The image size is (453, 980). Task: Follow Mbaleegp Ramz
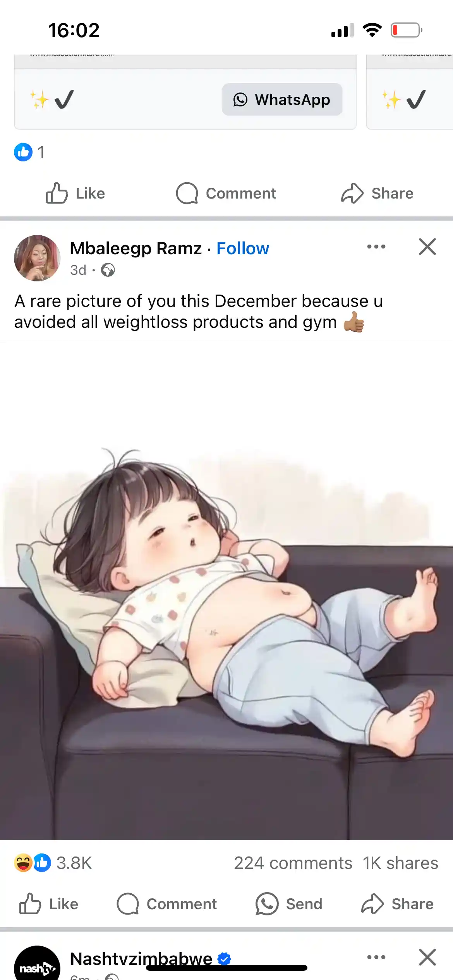[x=243, y=248]
